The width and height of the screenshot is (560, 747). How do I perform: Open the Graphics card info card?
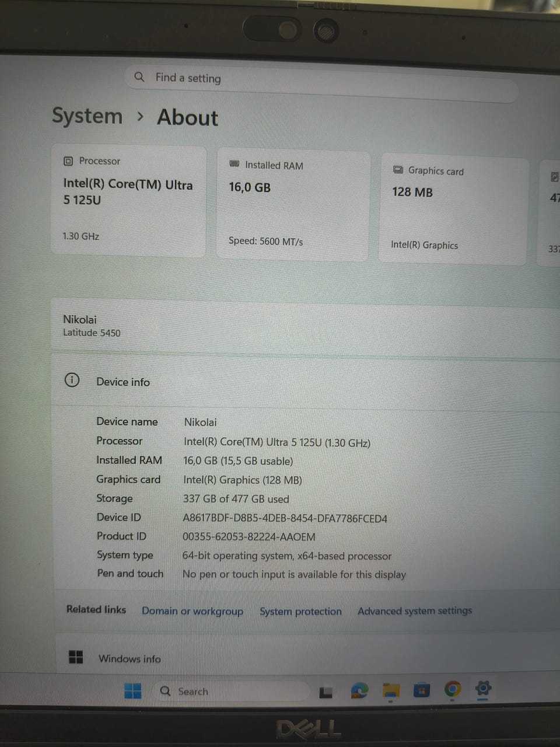[x=453, y=211]
